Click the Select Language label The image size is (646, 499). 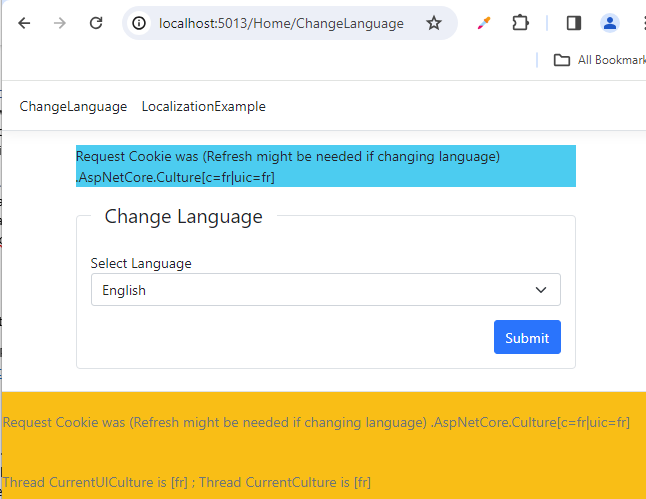[x=141, y=263]
